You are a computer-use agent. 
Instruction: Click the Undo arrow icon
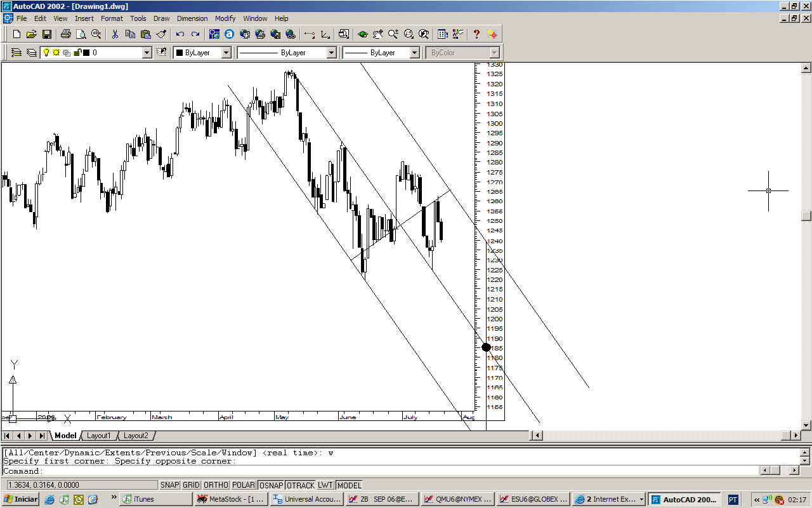pyautogui.click(x=180, y=34)
